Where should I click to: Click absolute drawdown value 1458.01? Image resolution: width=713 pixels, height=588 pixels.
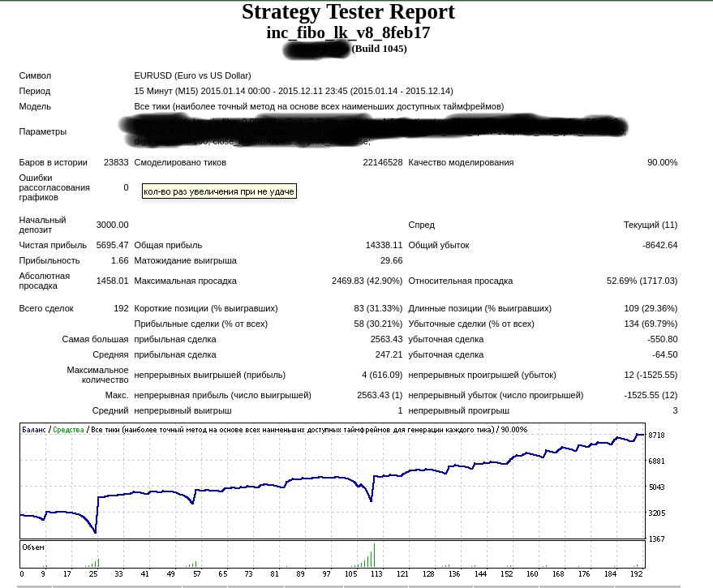tap(112, 281)
